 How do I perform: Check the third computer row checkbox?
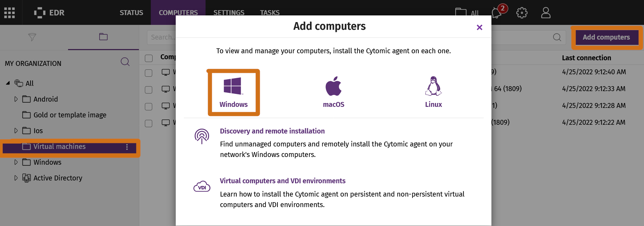click(x=149, y=107)
